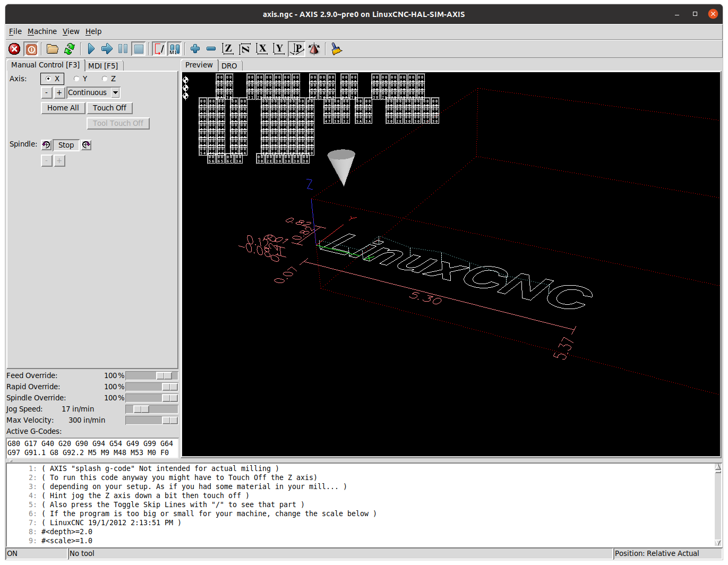
Task: Switch to the DRO tab
Action: pyautogui.click(x=229, y=66)
